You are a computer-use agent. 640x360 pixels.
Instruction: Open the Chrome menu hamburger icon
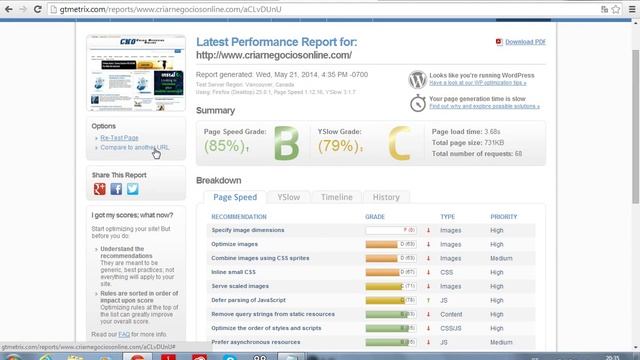point(632,9)
